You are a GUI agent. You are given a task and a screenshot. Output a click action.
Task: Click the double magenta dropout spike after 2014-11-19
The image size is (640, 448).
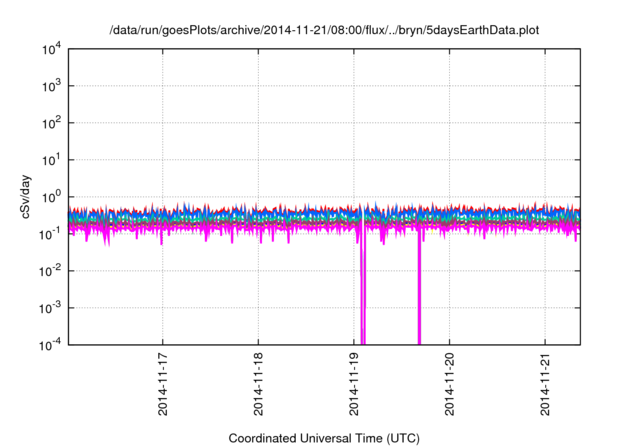coord(363,286)
